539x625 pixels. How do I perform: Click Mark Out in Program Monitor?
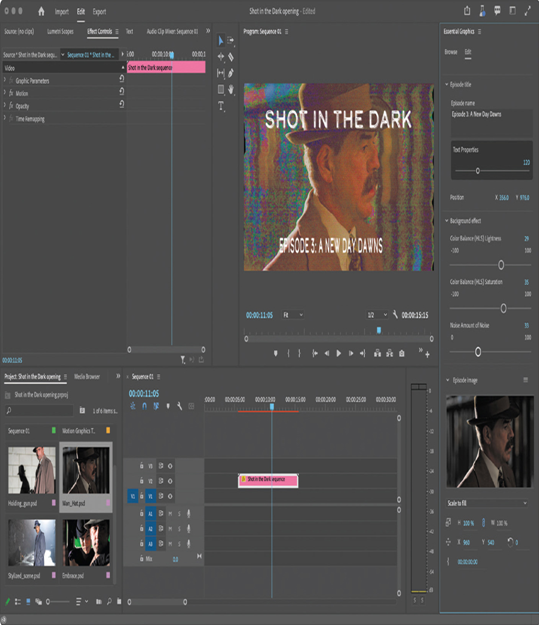pyautogui.click(x=300, y=354)
